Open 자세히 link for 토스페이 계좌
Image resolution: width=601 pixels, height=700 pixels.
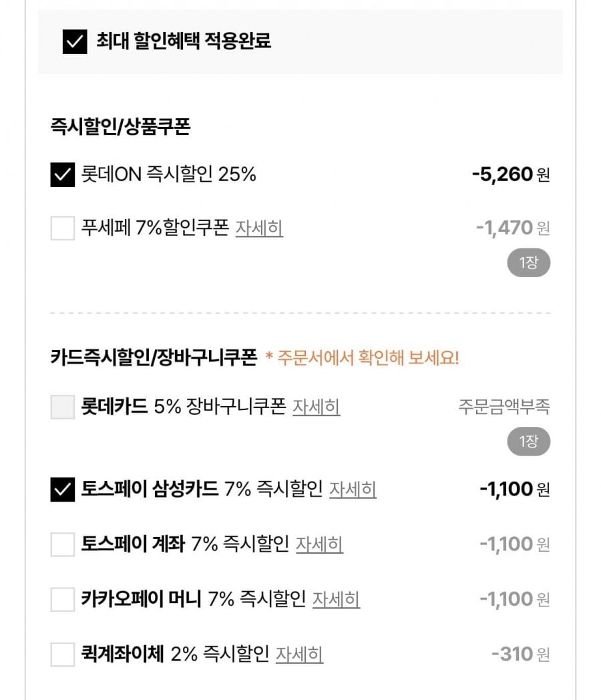pos(319,544)
